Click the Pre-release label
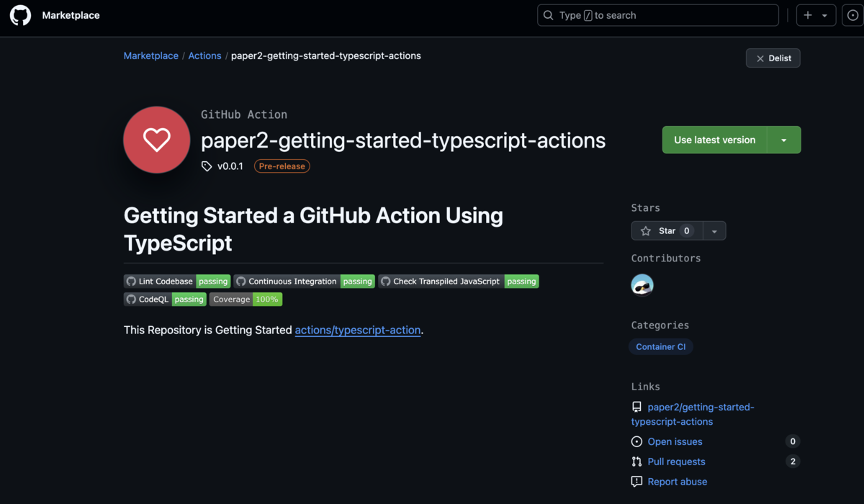The image size is (864, 504). 282,166
